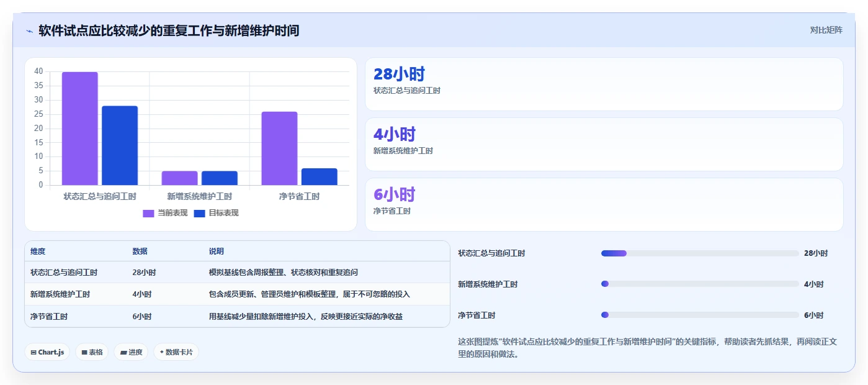Click the blue bar for 新增系统维护工时
This screenshot has width=868, height=385.
tap(220, 178)
